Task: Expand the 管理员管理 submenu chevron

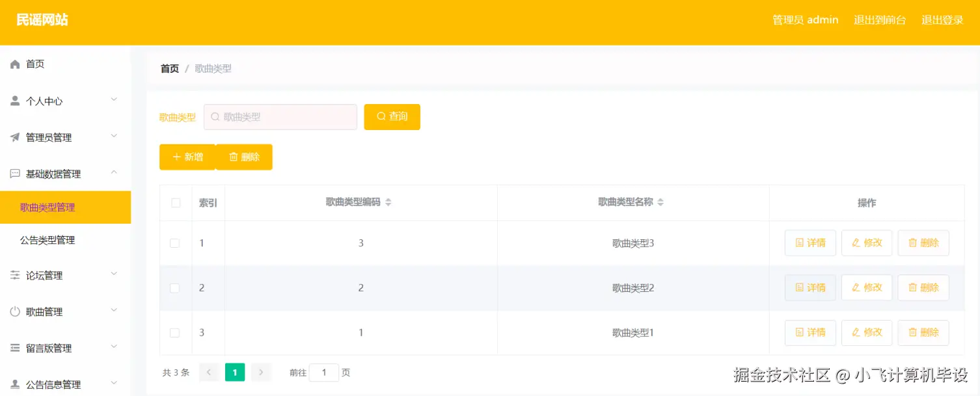Action: click(x=114, y=136)
